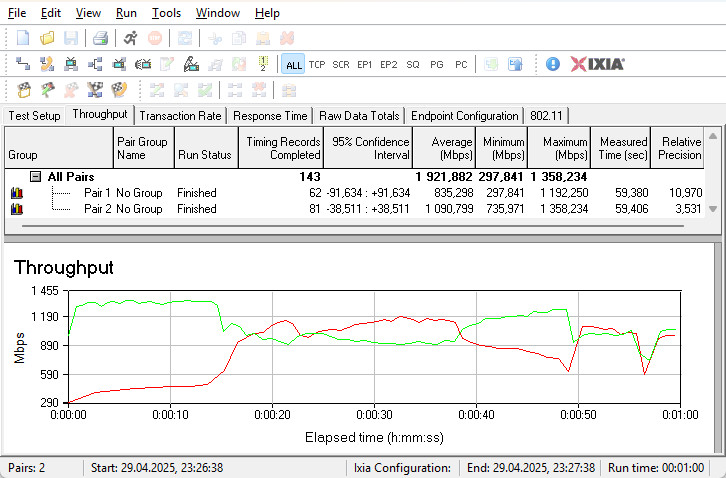Click the Copy icon in top toolbar

239,38
